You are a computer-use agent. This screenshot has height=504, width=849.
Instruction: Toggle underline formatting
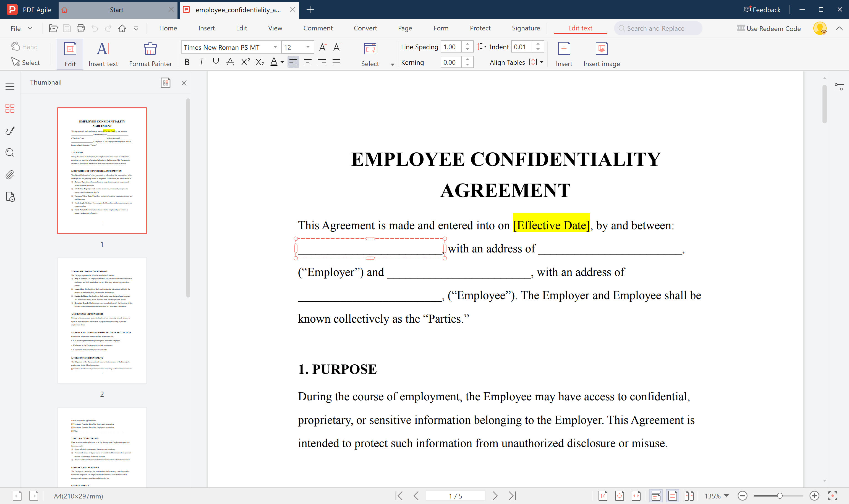(x=215, y=62)
